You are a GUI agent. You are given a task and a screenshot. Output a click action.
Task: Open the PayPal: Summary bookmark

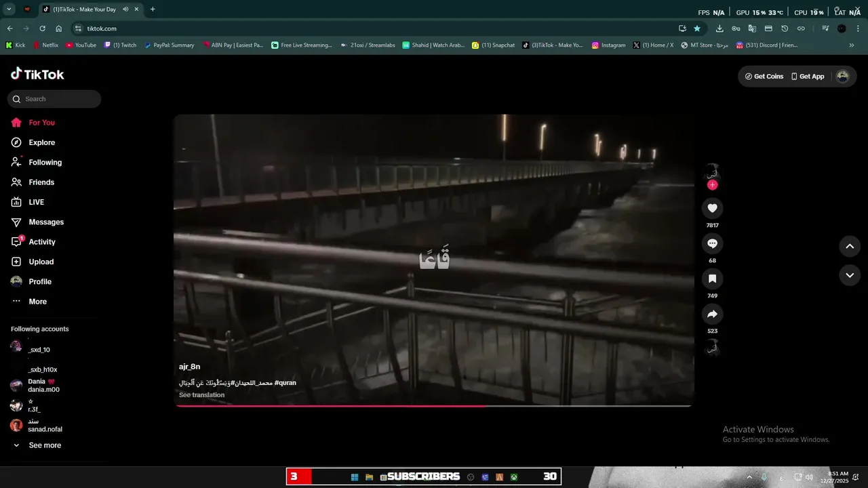tap(169, 45)
